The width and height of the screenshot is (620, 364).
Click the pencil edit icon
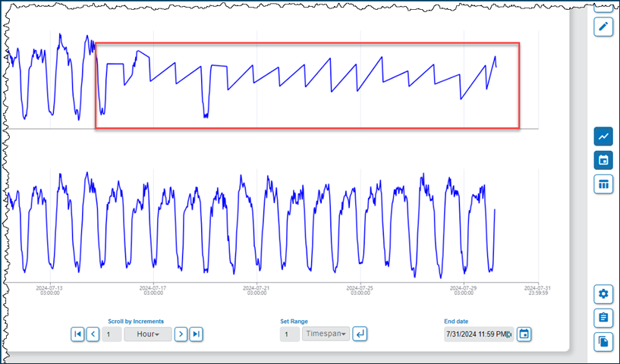pos(603,27)
